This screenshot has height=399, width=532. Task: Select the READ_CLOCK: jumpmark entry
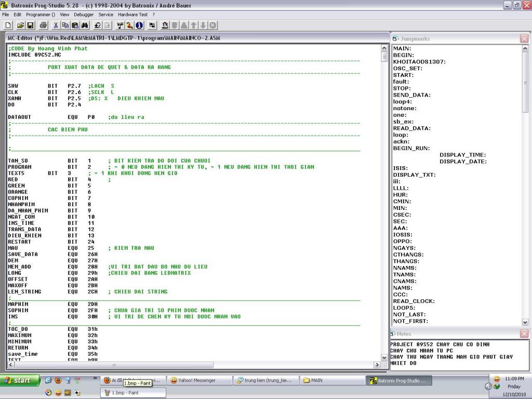[x=414, y=301]
